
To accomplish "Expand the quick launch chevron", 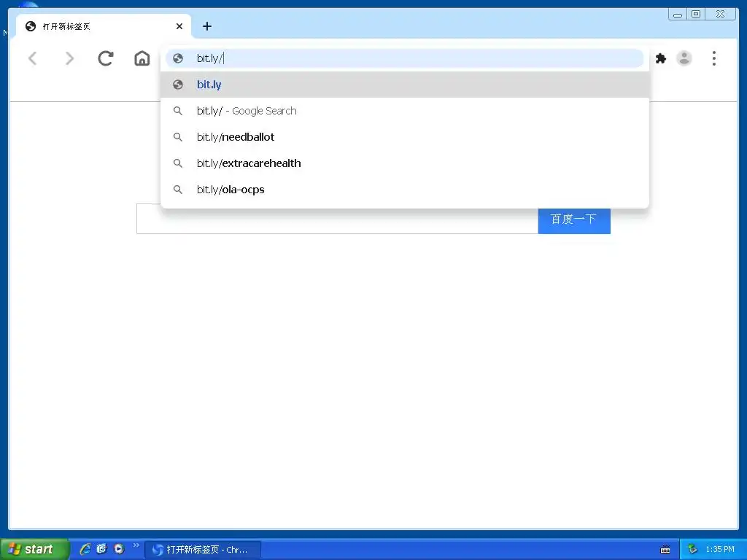I will click(136, 545).
